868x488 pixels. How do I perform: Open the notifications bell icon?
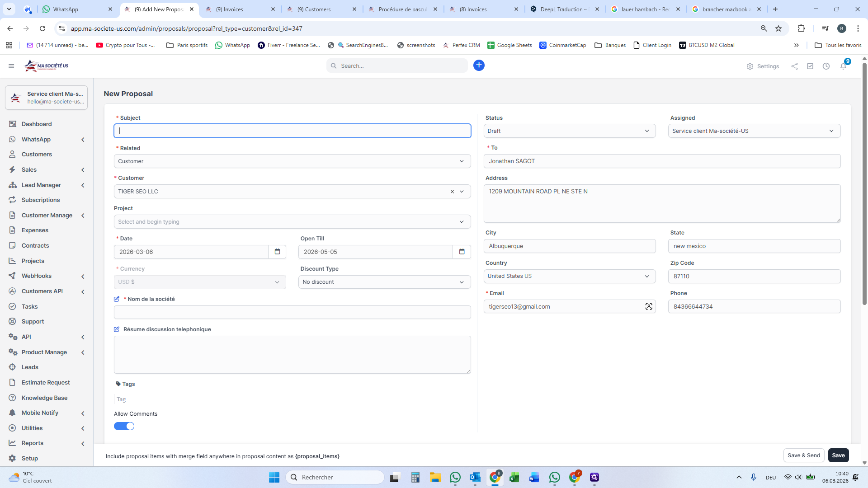(843, 66)
